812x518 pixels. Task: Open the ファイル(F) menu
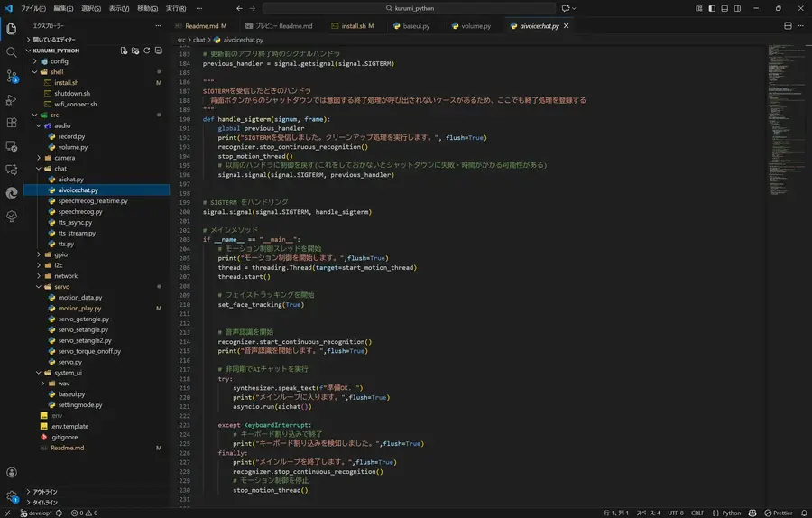coord(32,8)
